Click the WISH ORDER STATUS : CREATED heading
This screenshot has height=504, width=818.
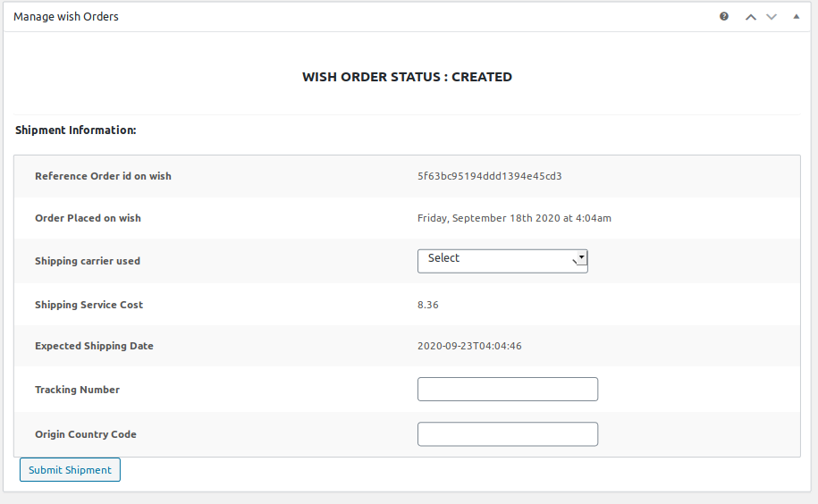tap(407, 77)
